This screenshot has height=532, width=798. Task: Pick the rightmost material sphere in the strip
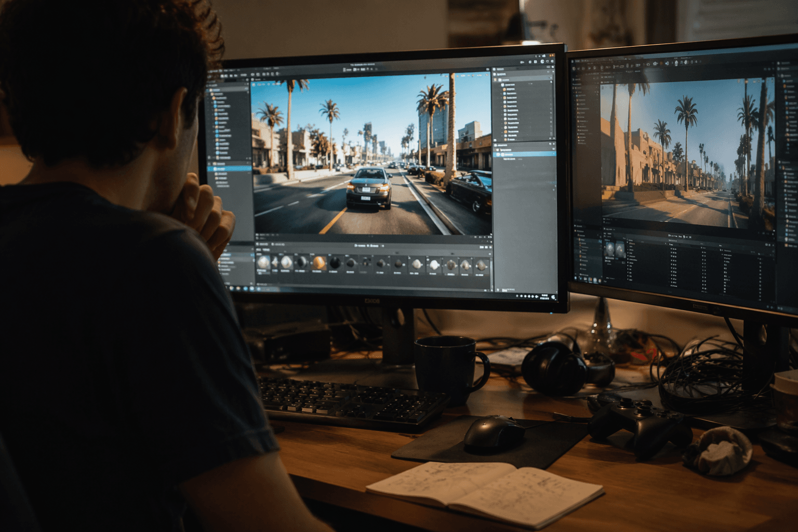[482, 266]
